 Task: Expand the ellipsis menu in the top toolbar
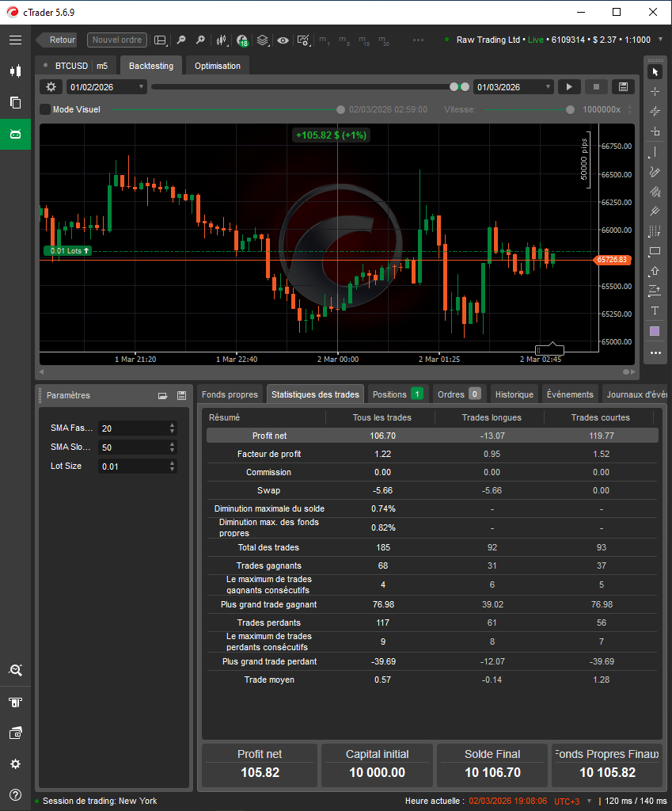point(418,40)
